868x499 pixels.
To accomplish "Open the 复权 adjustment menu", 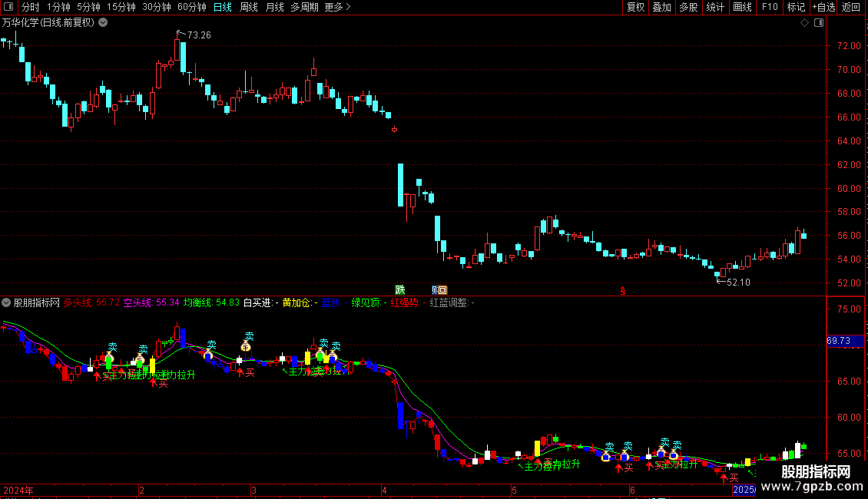I will pos(635,7).
